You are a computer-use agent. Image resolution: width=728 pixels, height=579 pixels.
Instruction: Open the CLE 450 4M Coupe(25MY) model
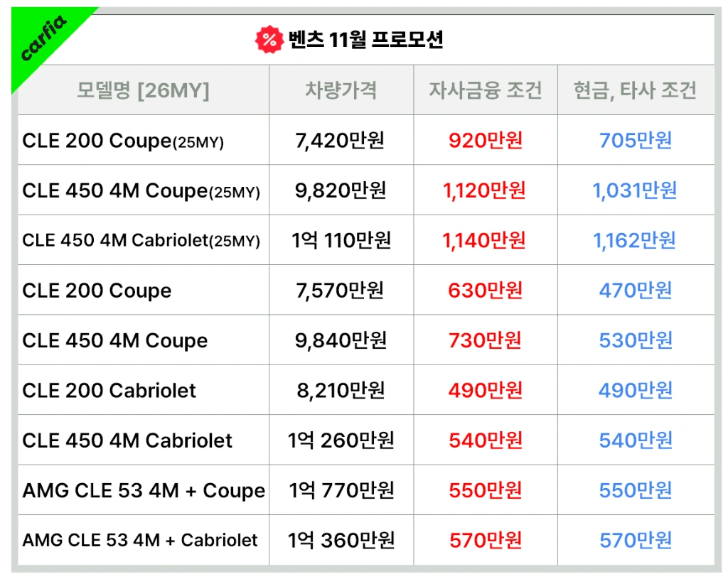(141, 190)
